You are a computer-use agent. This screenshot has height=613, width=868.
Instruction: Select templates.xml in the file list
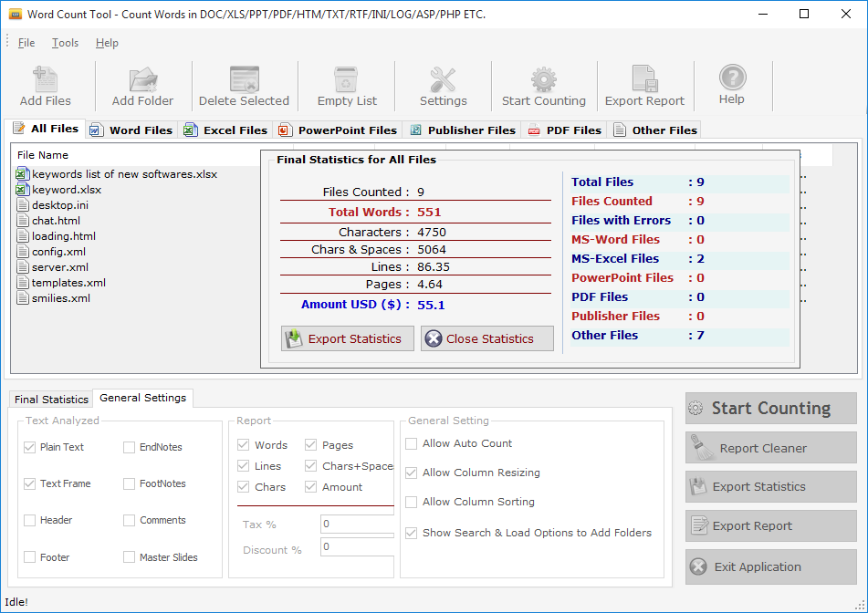point(68,283)
